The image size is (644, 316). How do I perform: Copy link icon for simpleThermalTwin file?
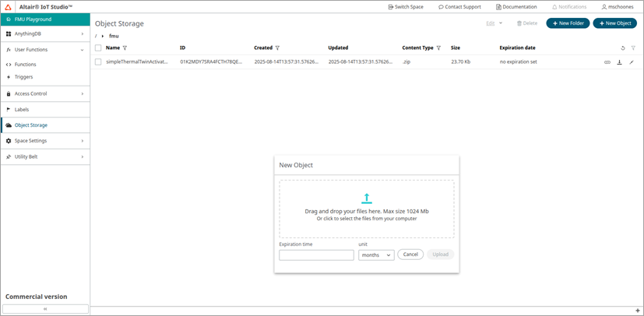[607, 61]
